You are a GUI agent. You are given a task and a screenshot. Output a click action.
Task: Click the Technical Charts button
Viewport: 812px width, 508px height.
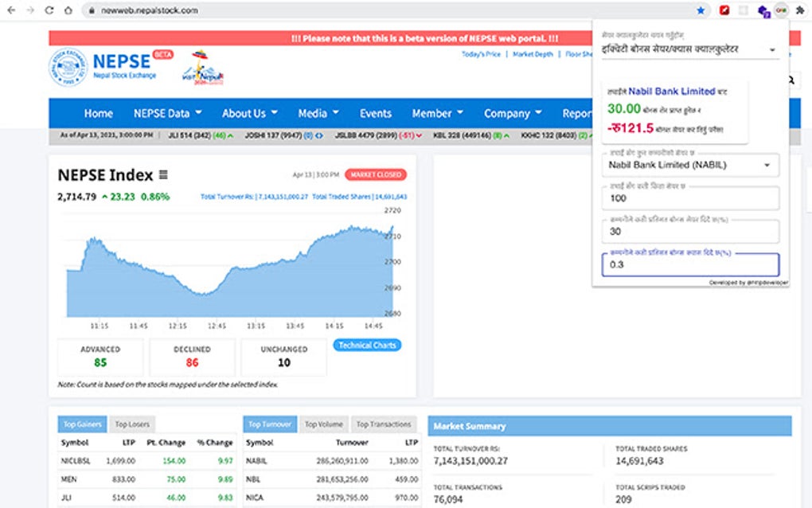[x=367, y=346]
